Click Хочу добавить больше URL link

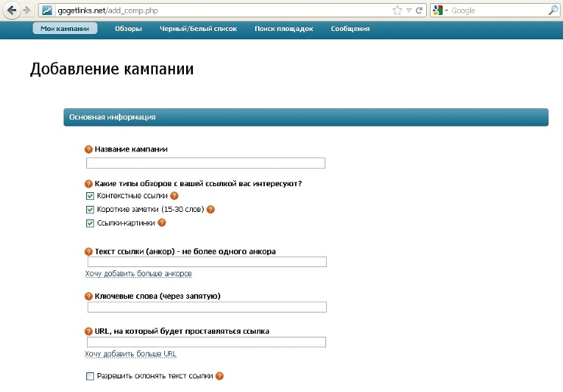(x=130, y=354)
